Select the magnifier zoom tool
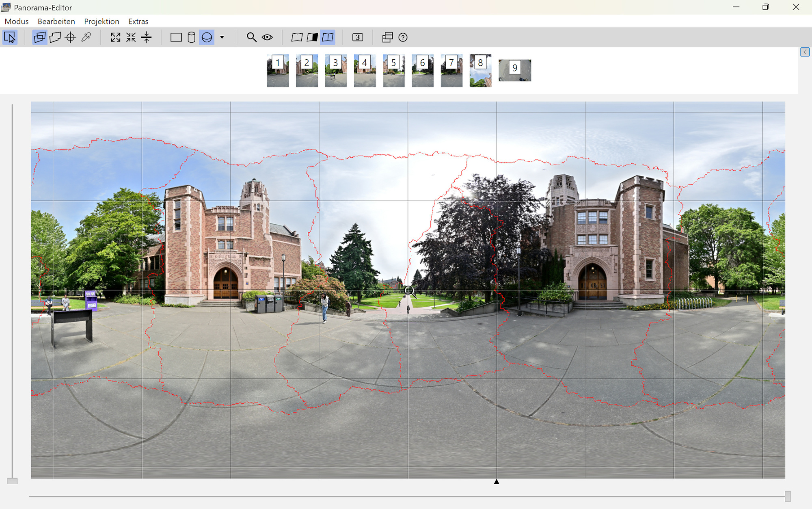812x509 pixels. click(251, 37)
